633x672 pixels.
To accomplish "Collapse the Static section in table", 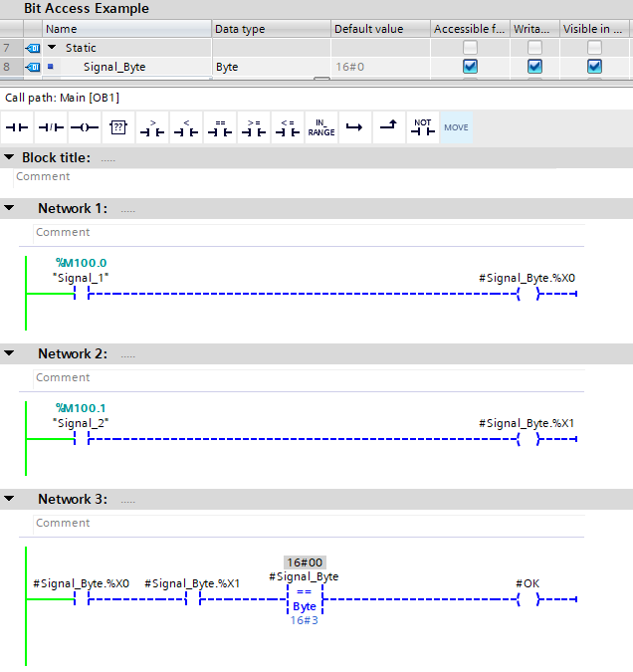I will point(52,48).
